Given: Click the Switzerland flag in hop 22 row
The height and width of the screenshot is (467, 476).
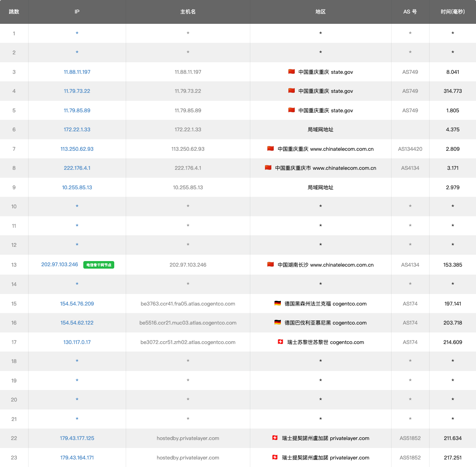Looking at the screenshot, I should point(275,438).
